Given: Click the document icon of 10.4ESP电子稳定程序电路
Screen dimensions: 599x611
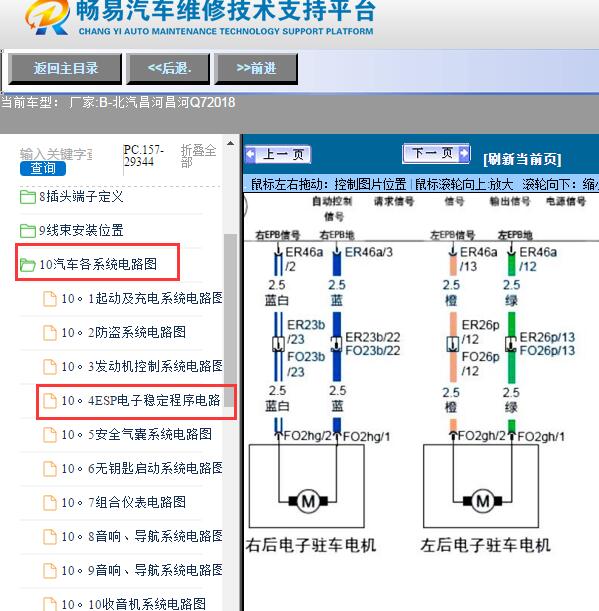Looking at the screenshot, I should pos(49,401).
